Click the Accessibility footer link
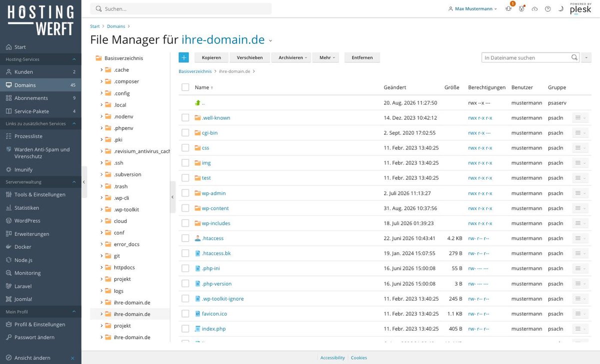The height and width of the screenshot is (364, 600). pos(332,358)
